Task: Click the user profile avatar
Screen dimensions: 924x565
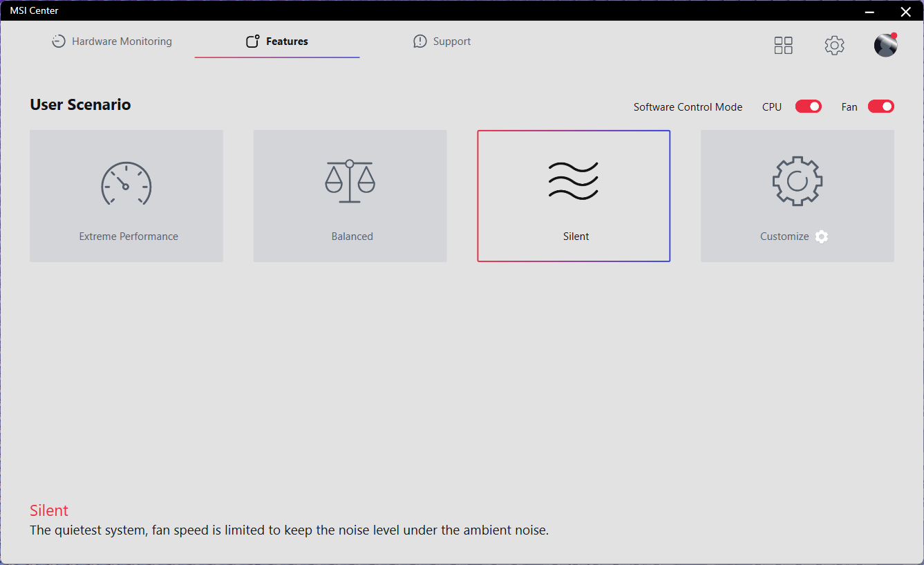Action: click(885, 45)
